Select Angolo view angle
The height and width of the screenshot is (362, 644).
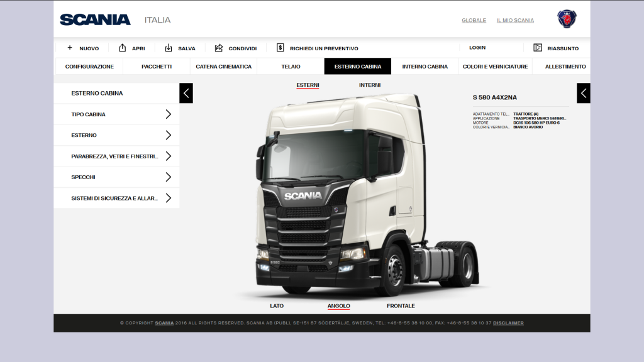(x=339, y=306)
